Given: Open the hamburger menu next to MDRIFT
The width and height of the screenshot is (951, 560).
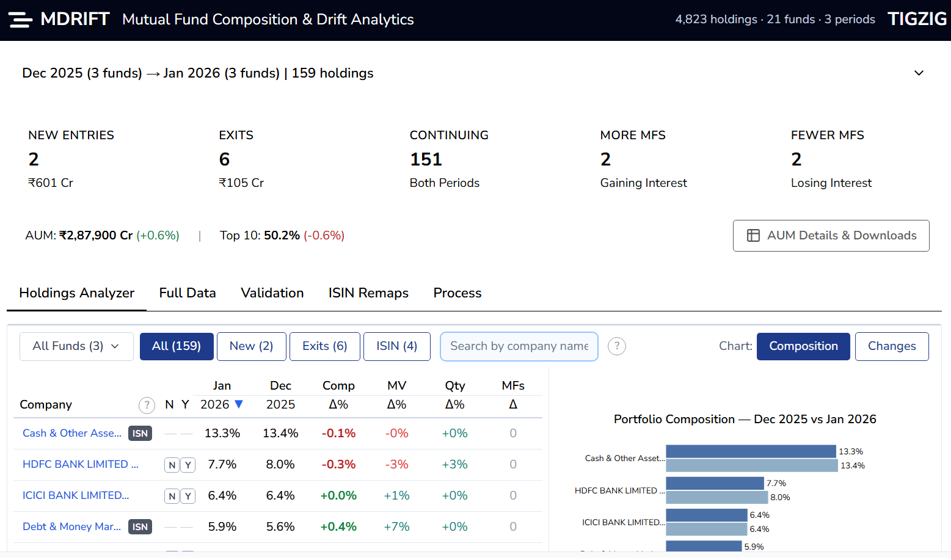Looking at the screenshot, I should [x=20, y=20].
